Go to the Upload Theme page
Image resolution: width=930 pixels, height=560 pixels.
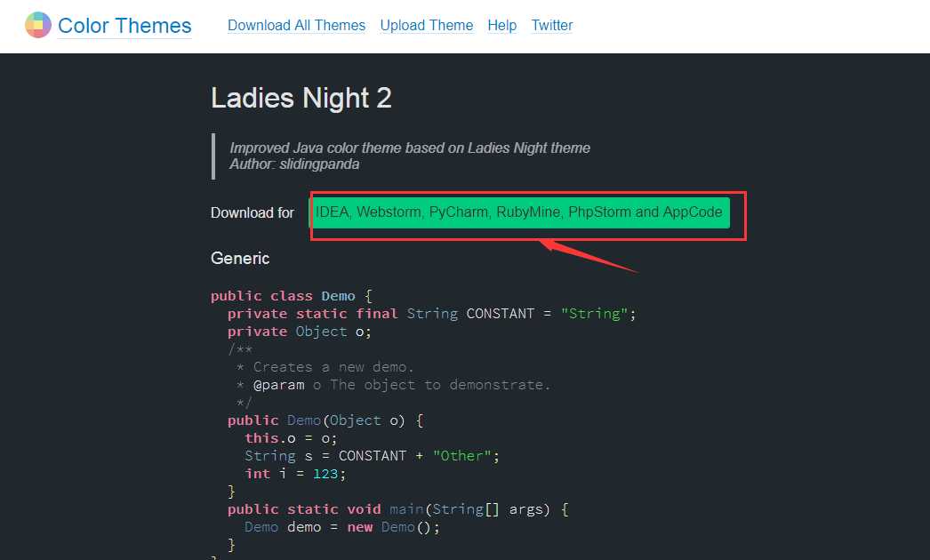pos(427,26)
